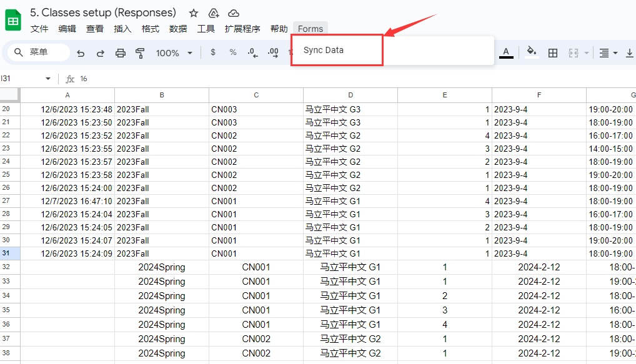The width and height of the screenshot is (636, 364).
Task: Click the Google Sheets home icon
Action: (x=13, y=20)
